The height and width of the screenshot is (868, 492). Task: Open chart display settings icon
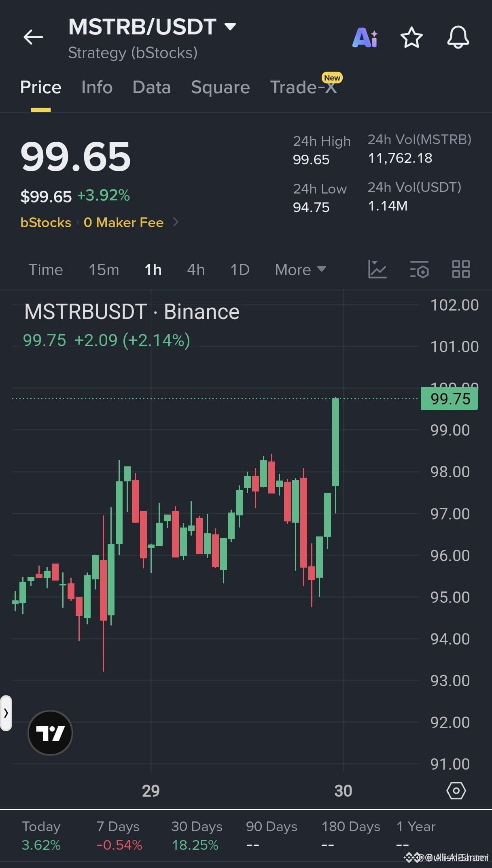pyautogui.click(x=419, y=269)
